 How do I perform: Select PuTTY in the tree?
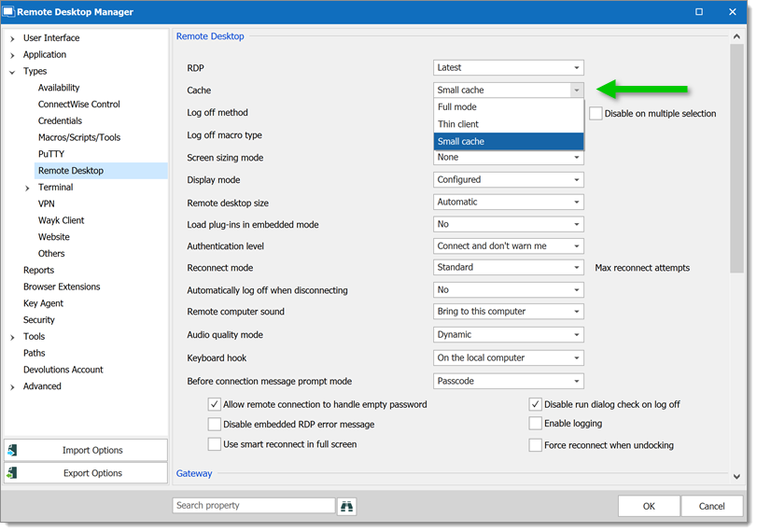click(x=51, y=154)
